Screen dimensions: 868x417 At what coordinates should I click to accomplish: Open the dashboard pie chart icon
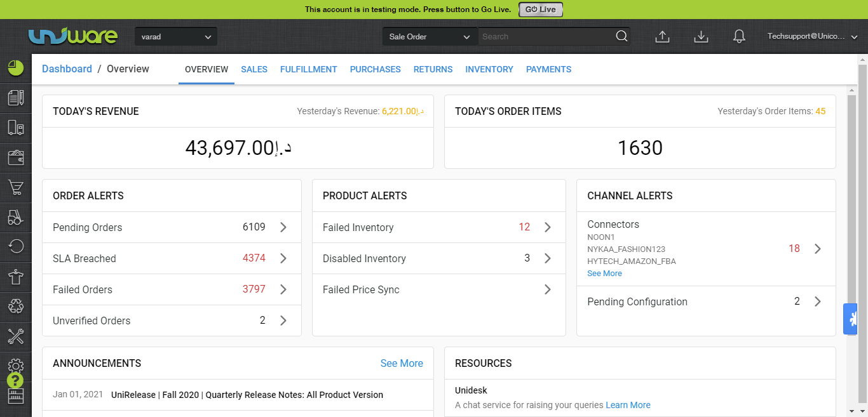point(15,67)
